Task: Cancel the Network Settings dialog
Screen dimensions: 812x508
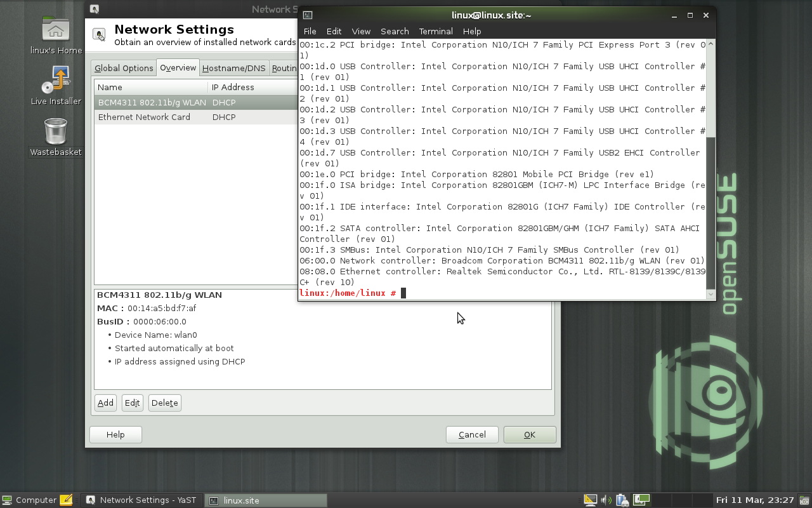Action: (x=472, y=434)
